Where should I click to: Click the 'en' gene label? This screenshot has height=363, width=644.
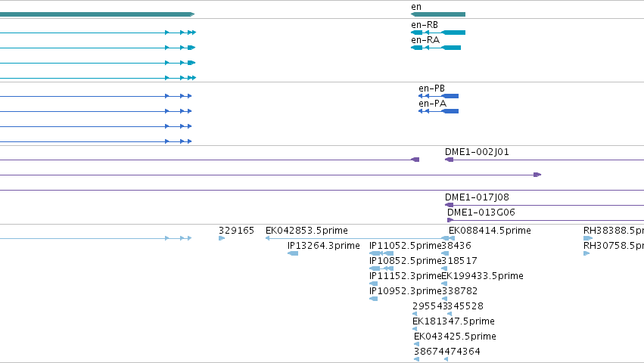pyautogui.click(x=416, y=7)
